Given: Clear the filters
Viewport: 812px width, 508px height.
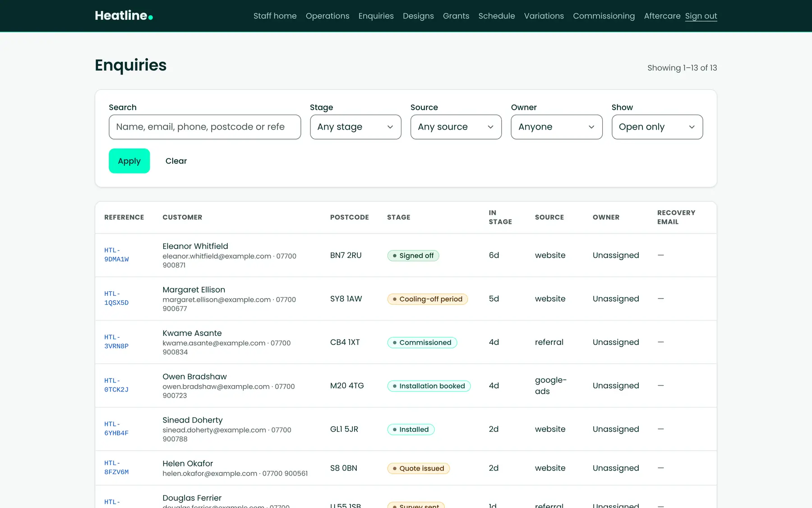Looking at the screenshot, I should (176, 161).
